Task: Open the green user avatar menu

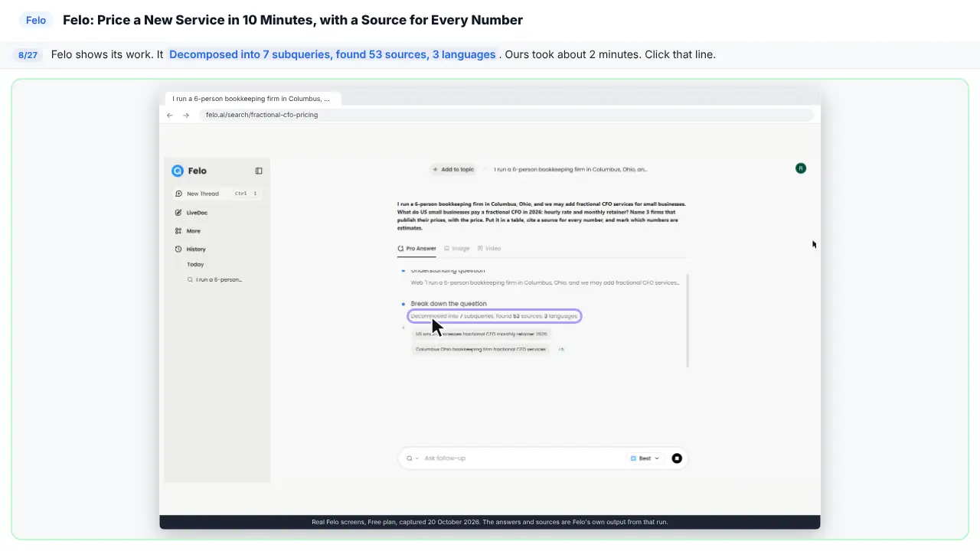Action: (x=801, y=168)
